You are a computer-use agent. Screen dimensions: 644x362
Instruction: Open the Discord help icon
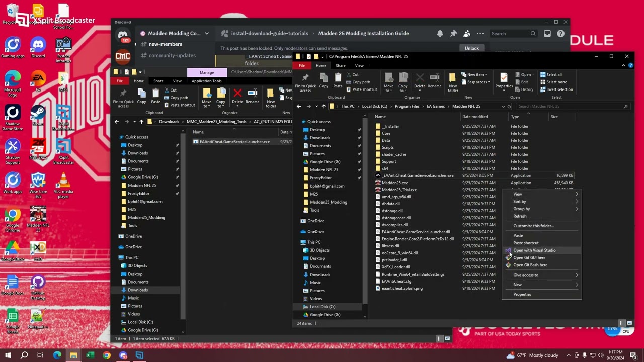pos(560,33)
